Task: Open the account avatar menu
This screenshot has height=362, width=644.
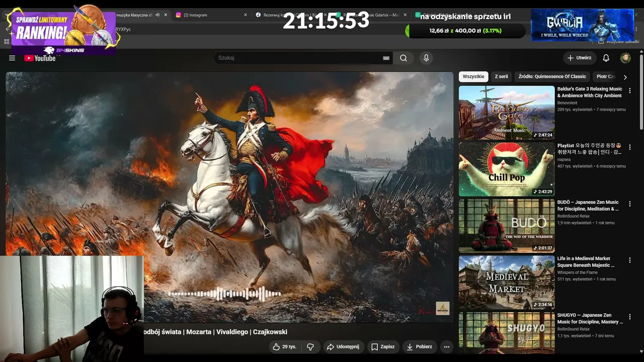Action: coord(625,58)
